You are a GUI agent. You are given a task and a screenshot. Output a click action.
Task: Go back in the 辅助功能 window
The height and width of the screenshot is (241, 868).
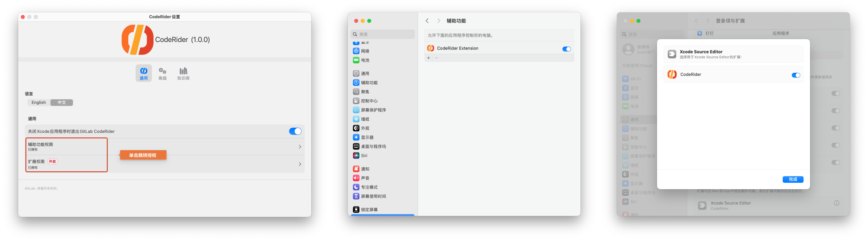(427, 21)
